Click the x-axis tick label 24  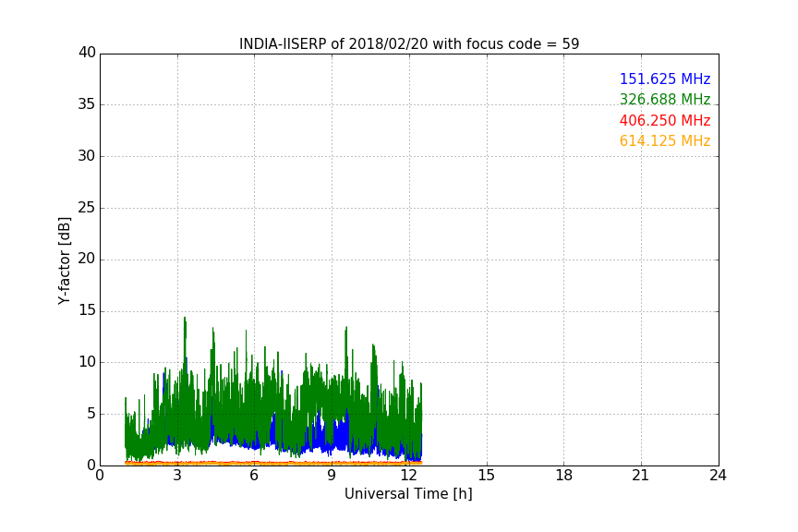[x=718, y=476]
